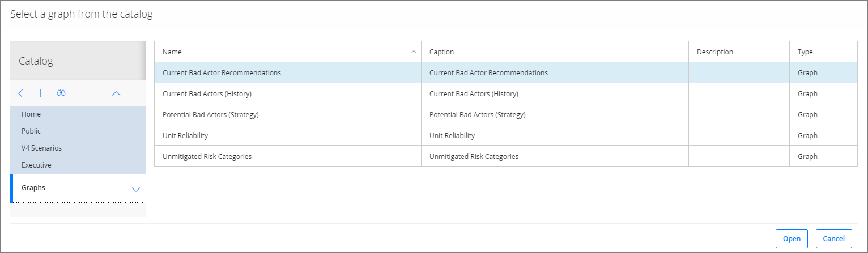The width and height of the screenshot is (868, 253).
Task: Select the Graphs folder item
Action: click(x=78, y=188)
